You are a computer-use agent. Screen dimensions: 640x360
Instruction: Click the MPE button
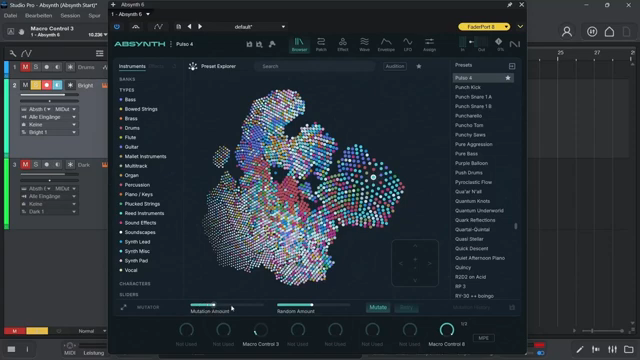tap(483, 338)
